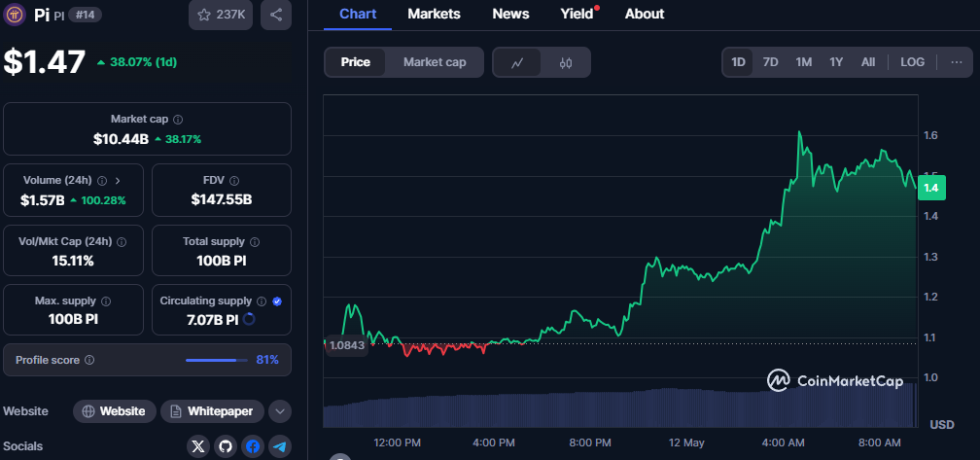Open the Facebook social link
The image size is (980, 460).
coord(253,446)
